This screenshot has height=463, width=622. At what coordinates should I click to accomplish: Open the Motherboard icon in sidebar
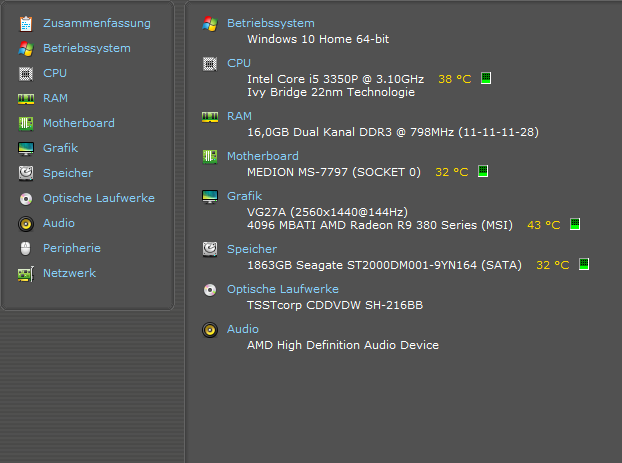[x=26, y=123]
